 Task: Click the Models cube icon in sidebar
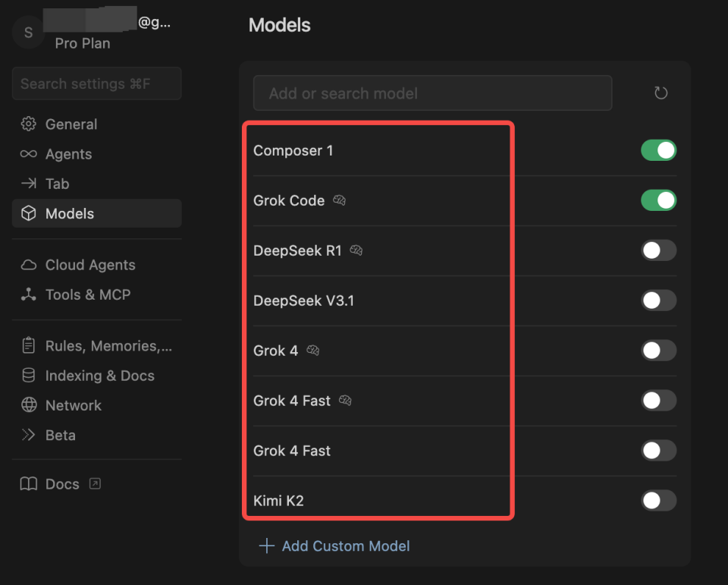click(29, 214)
